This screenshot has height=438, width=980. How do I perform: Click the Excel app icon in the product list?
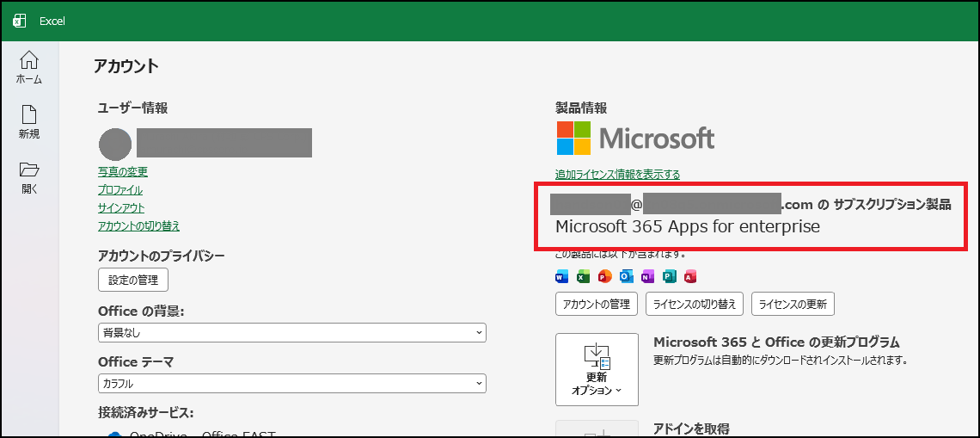coord(583,276)
